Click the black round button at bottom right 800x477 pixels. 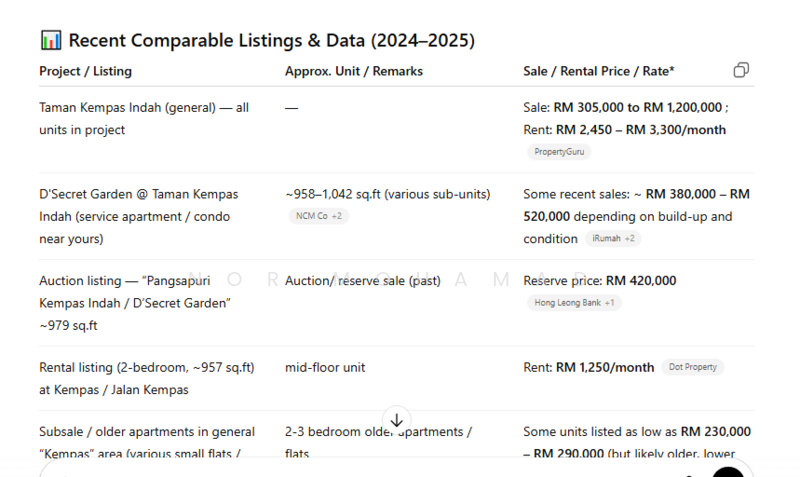728,472
